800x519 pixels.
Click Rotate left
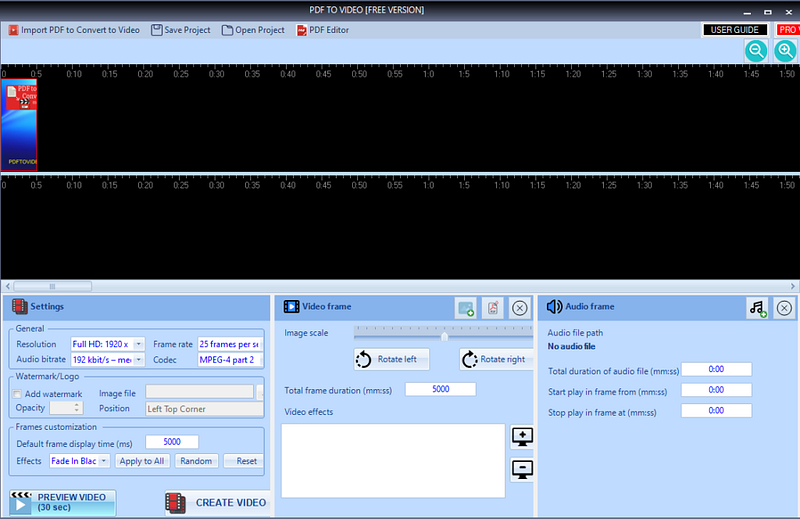pos(391,359)
